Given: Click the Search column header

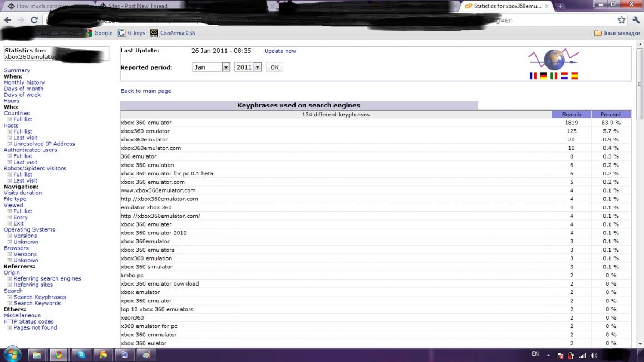Looking at the screenshot, I should 571,114.
